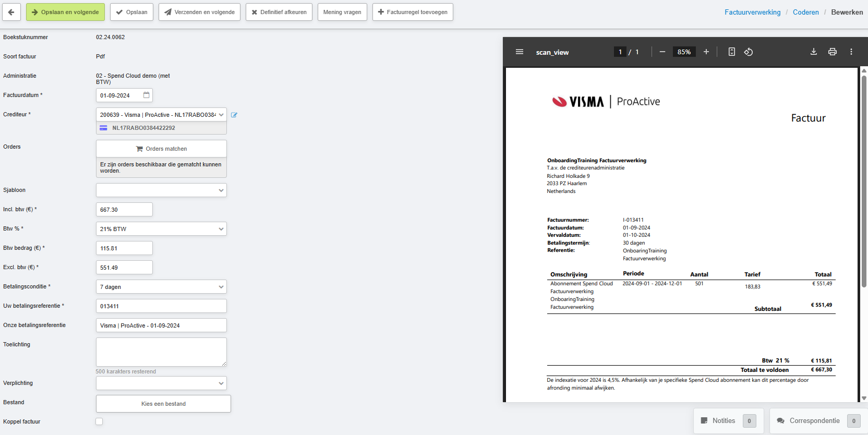Click the Factuurdatum date field
Screen dimensions: 868x435
[x=124, y=95]
